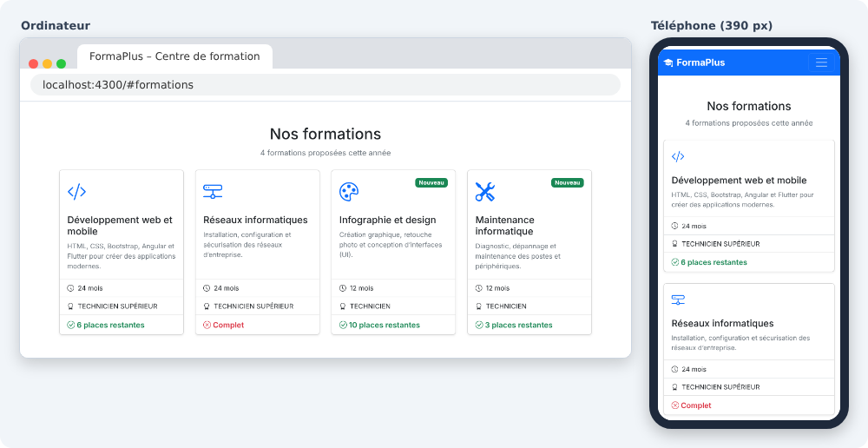Viewport: 868px width, 448px height.
Task: Click 24 mois in desktop Développement card
Action: point(89,288)
